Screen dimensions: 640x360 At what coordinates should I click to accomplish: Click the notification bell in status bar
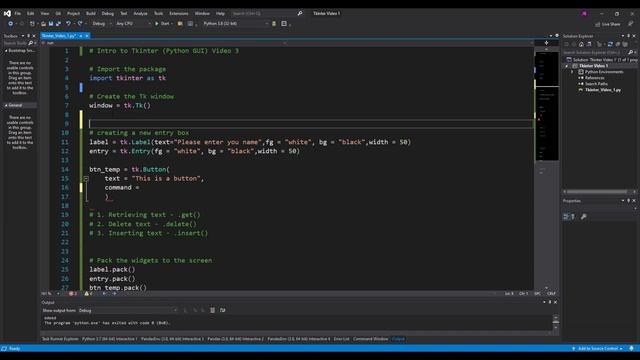click(631, 348)
